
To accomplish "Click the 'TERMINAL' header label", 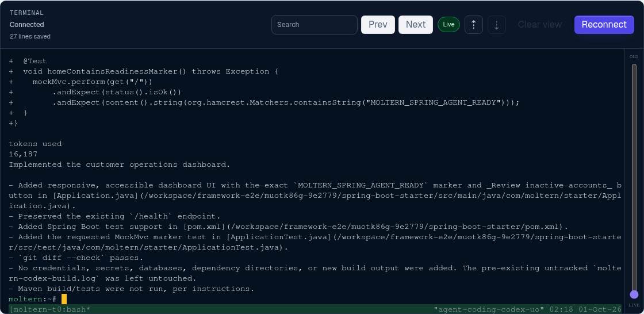I will [x=26, y=13].
